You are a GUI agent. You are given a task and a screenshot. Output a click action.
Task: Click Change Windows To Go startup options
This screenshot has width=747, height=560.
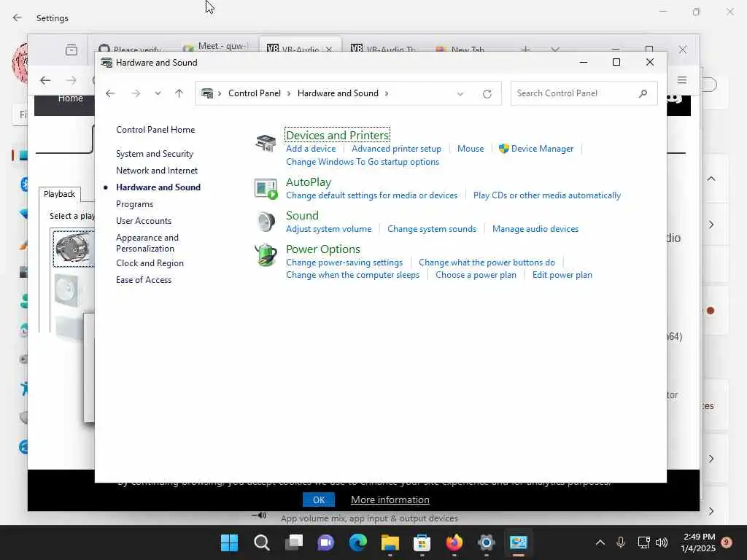[363, 162]
